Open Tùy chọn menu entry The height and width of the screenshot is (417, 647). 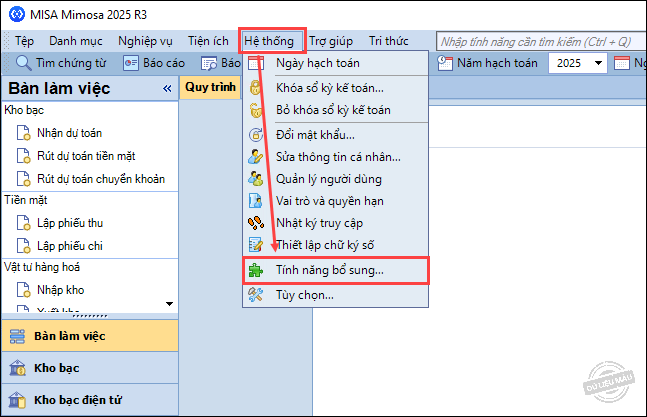pyautogui.click(x=335, y=295)
